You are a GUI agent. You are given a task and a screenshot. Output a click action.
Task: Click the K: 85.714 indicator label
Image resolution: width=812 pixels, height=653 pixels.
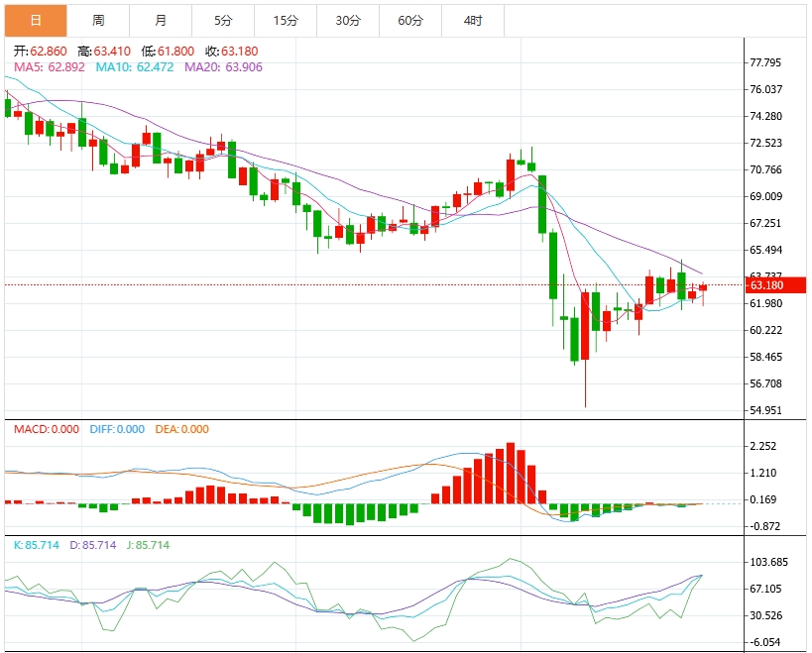38,545
